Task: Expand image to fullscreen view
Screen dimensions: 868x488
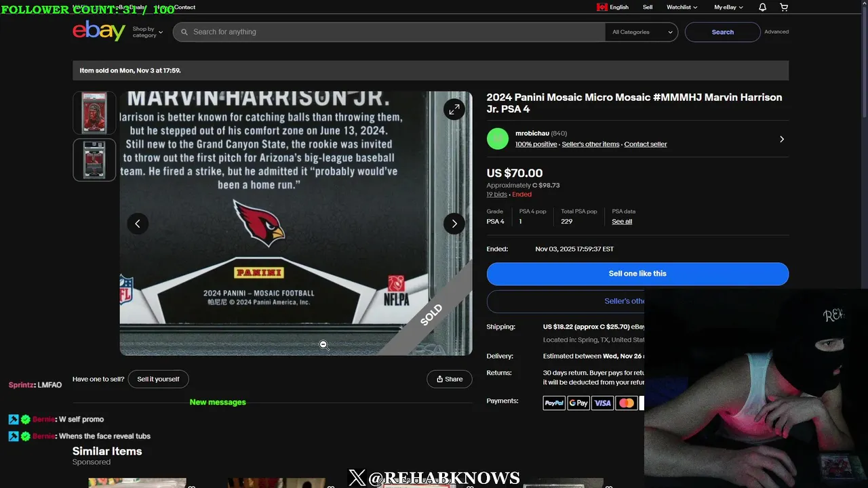Action: point(454,109)
